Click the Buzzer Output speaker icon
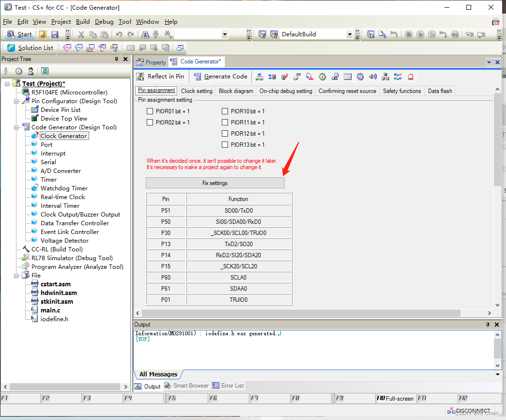Viewport: 506px width, 420px height. pos(373,77)
